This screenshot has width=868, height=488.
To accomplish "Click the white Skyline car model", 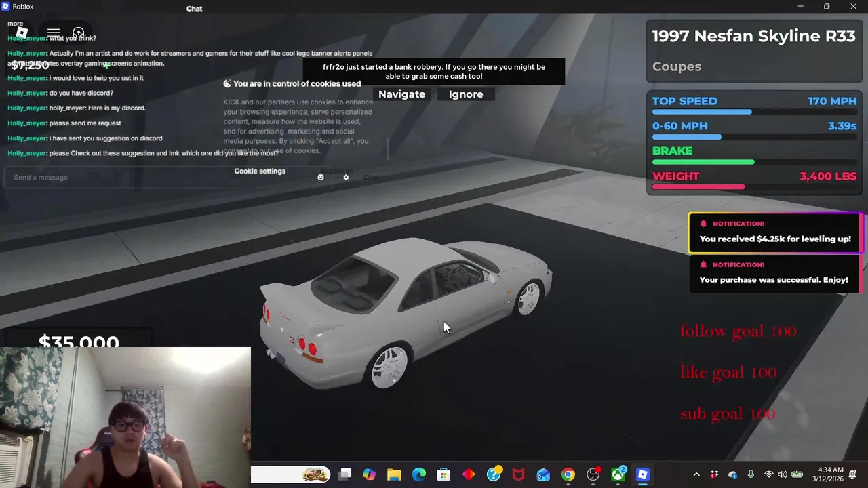I will 406,313.
